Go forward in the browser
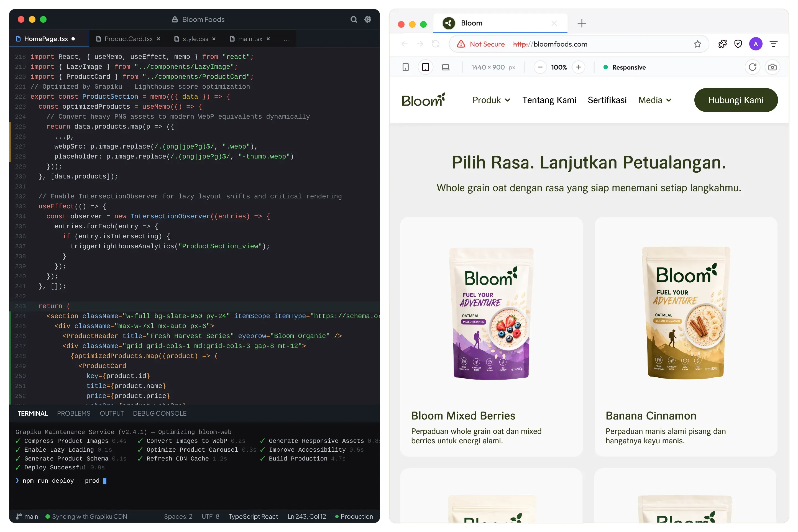798x532 pixels. (x=420, y=44)
